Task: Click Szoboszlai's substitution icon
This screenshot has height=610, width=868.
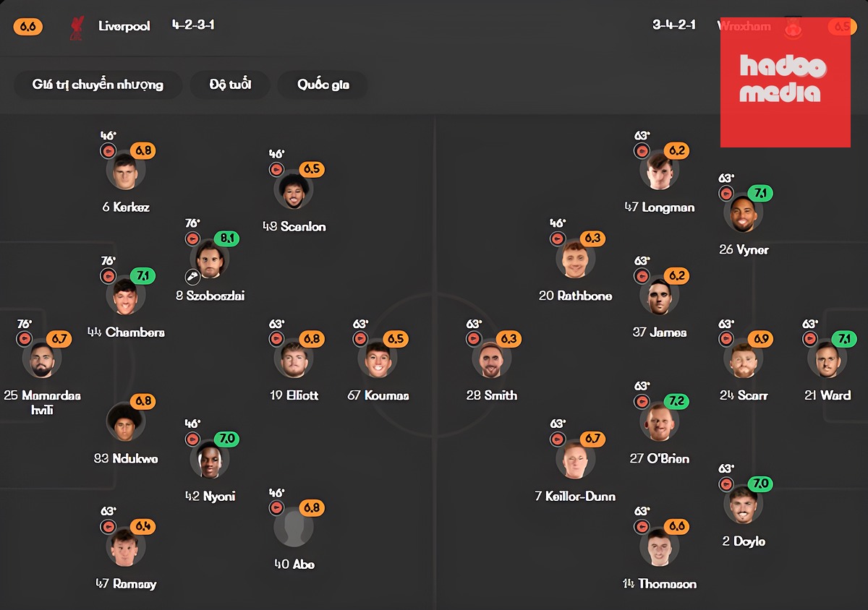Action: coord(192,239)
